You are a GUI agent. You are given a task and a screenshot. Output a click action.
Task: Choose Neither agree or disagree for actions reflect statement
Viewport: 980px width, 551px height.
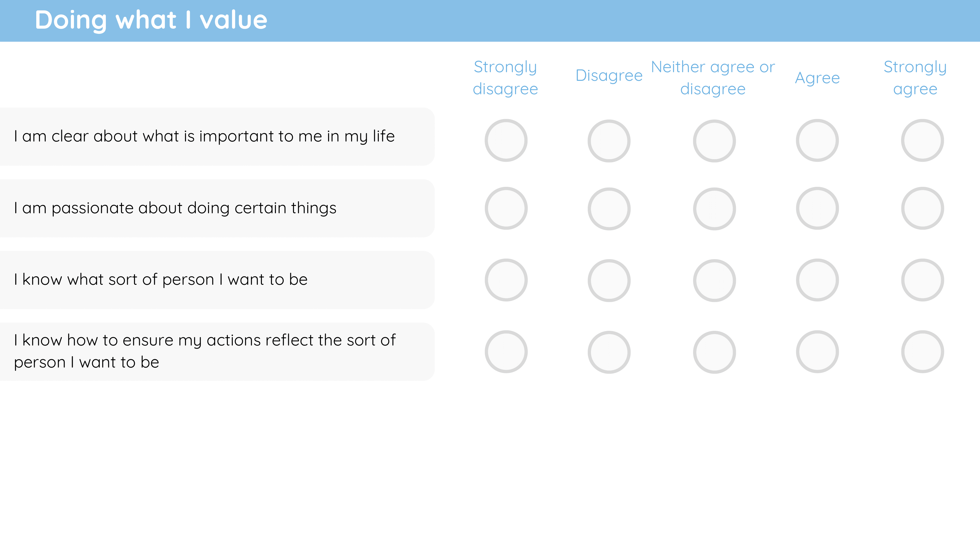coord(714,352)
